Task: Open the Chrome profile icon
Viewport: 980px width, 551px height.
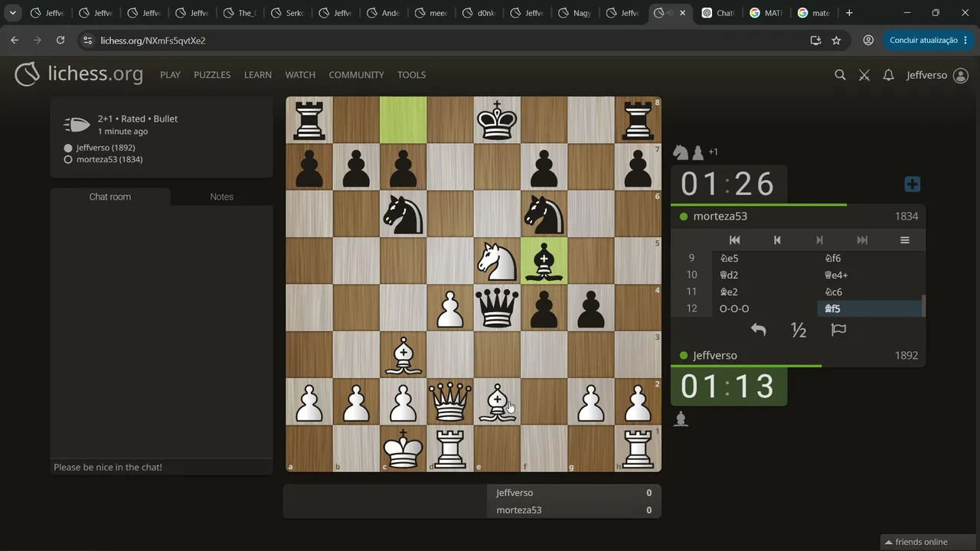Action: click(x=868, y=41)
